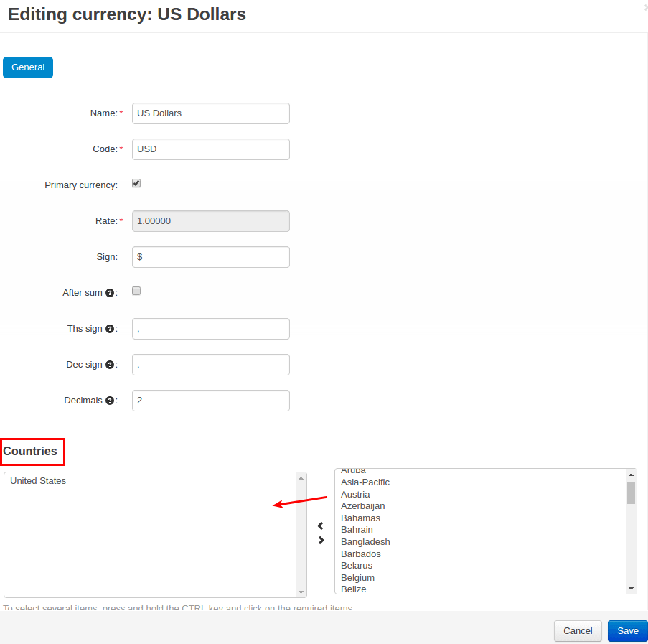Cancel editing the currency
This screenshot has height=644, width=648.
point(578,631)
